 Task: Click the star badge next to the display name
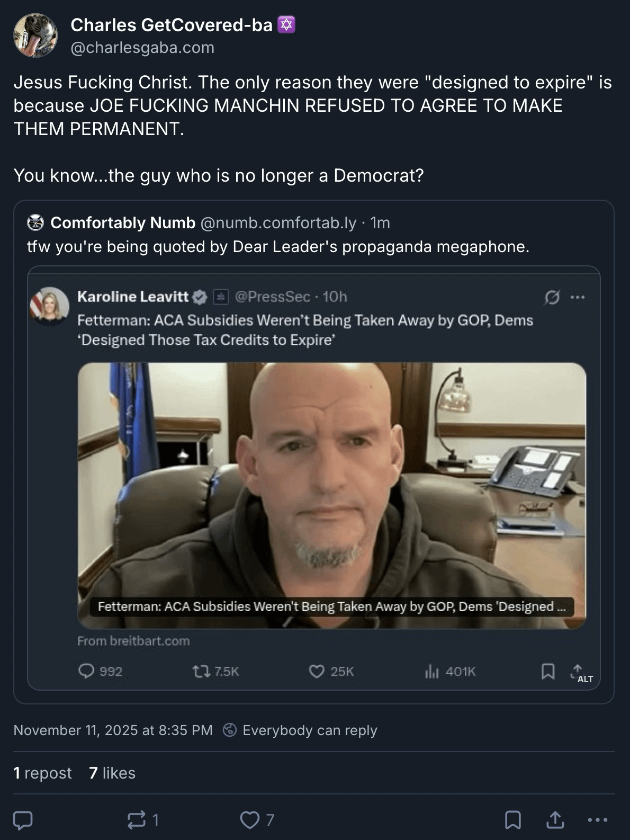coord(286,25)
